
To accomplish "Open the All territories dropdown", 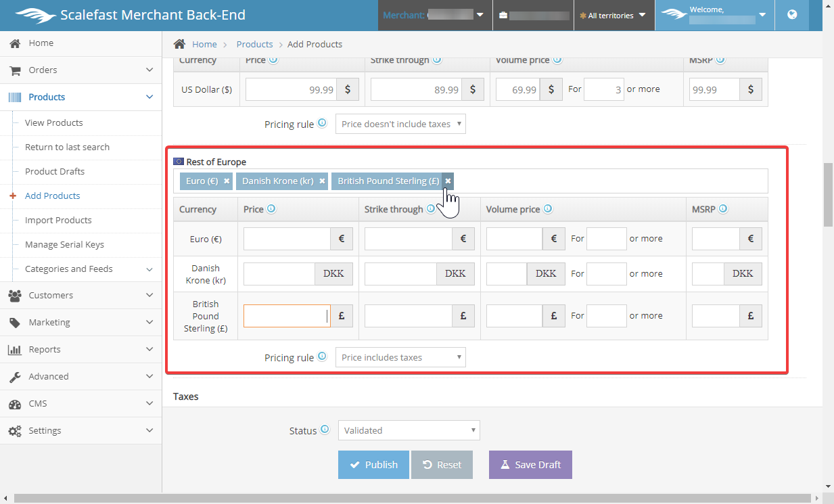I will pos(612,15).
